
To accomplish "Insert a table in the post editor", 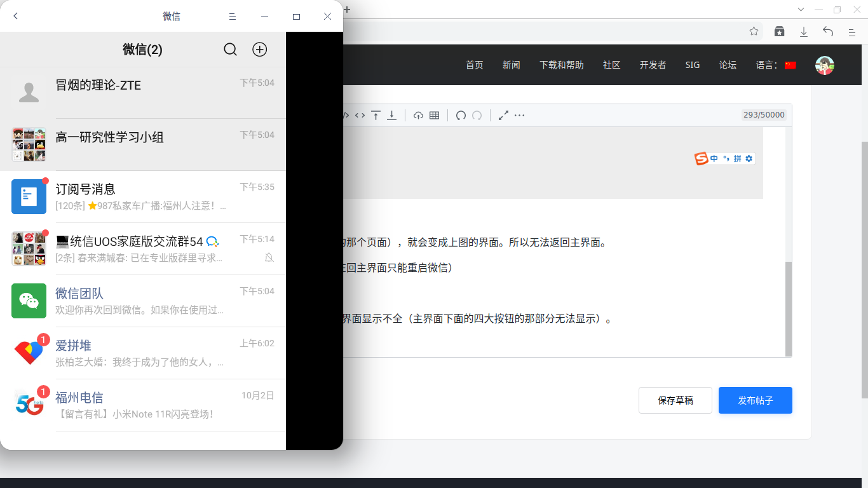I will click(x=435, y=115).
